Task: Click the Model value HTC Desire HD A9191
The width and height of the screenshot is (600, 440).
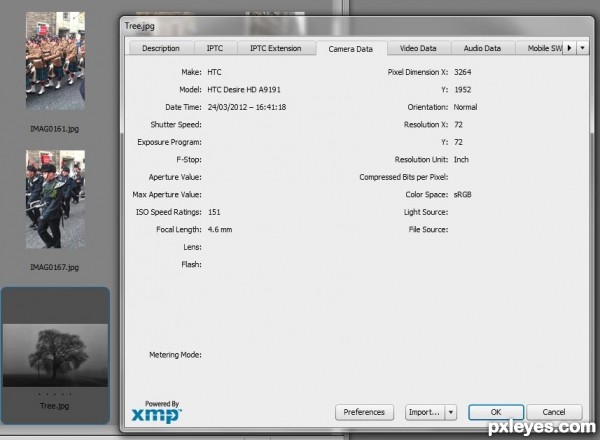Action: click(244, 90)
